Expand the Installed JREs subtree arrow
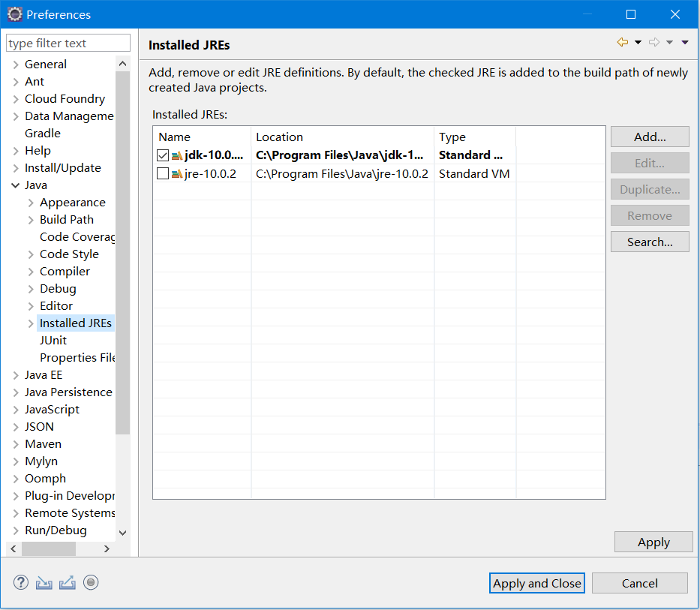This screenshot has height=610, width=700. (31, 323)
